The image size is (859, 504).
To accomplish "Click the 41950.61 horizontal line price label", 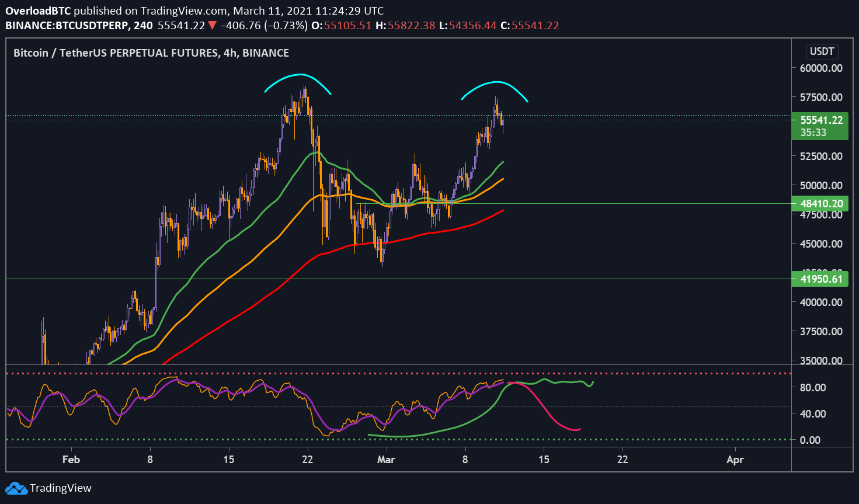I will (820, 279).
